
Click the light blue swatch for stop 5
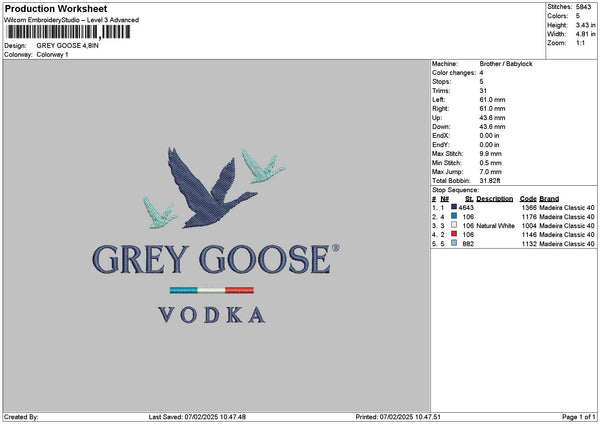tap(454, 243)
